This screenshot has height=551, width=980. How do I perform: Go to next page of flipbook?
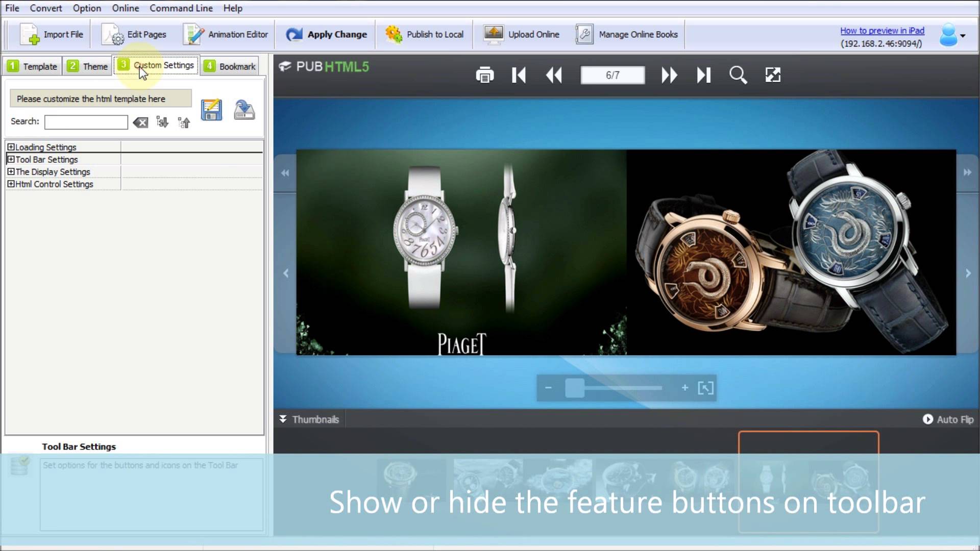click(669, 75)
